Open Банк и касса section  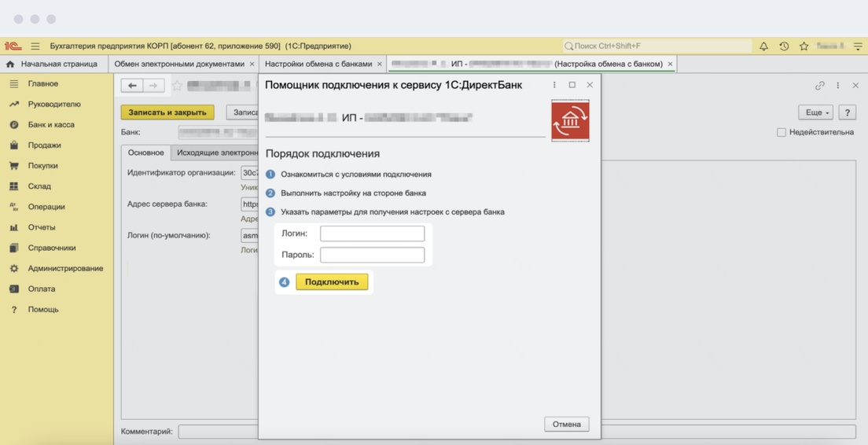tap(52, 125)
